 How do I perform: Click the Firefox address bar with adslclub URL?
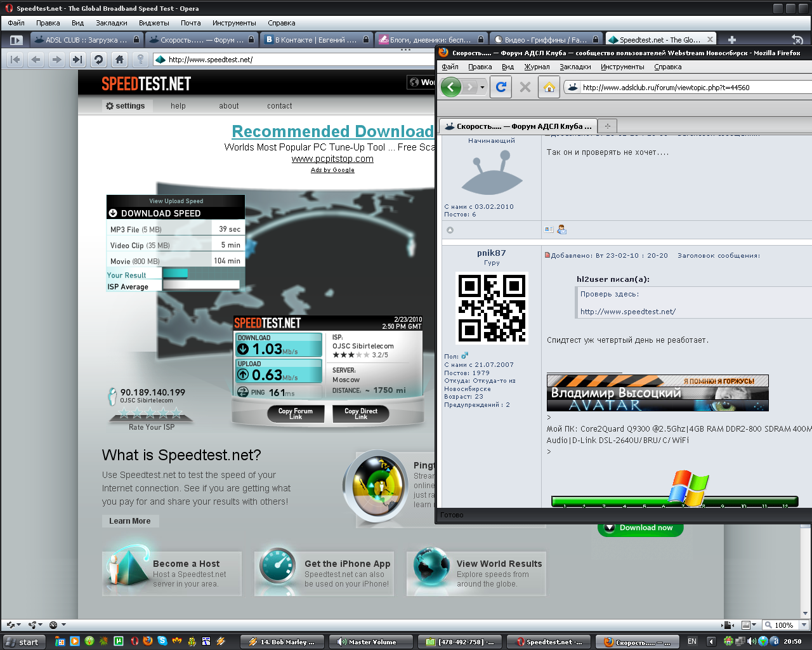tap(688, 88)
